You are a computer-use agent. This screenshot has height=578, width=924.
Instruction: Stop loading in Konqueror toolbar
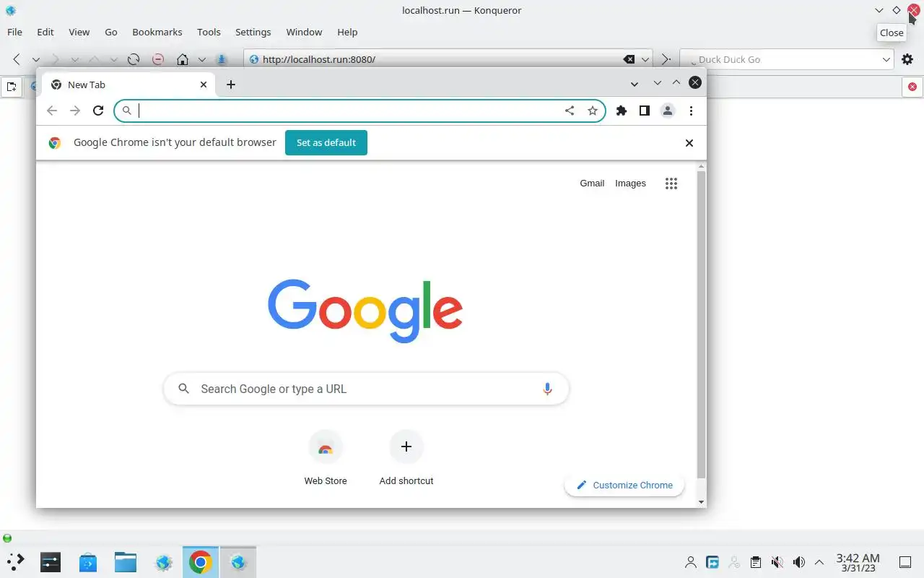(x=157, y=59)
